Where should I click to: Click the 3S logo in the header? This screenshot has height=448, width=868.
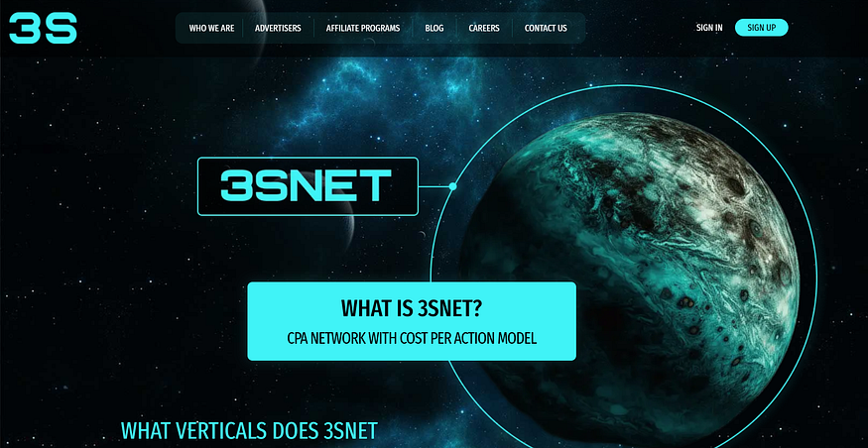coord(44,28)
